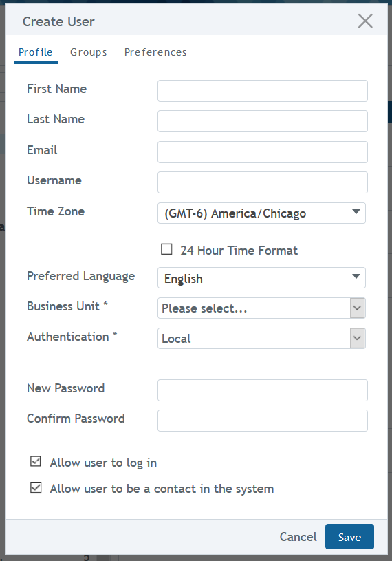This screenshot has width=392, height=561.
Task: Switch to the Profile tab
Action: (x=35, y=52)
